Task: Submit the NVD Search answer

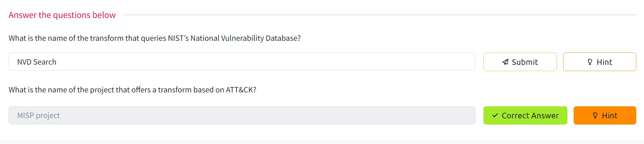Action: 520,62
